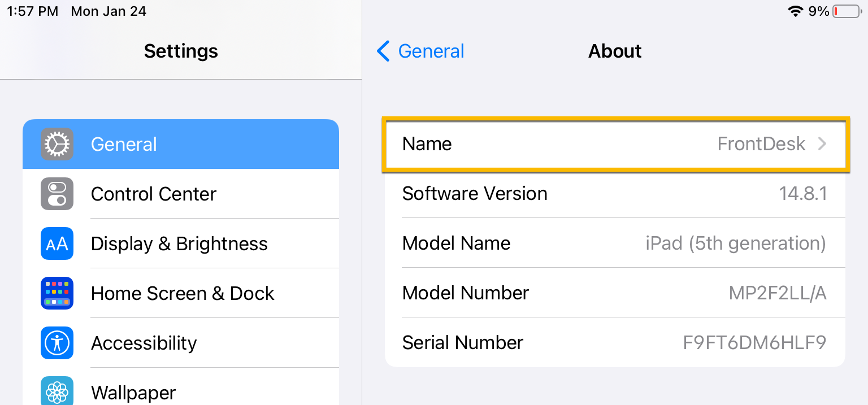Viewport: 868px width, 405px height.
Task: Tap the F9FT6DM6HLF9 serial number value
Action: click(755, 343)
